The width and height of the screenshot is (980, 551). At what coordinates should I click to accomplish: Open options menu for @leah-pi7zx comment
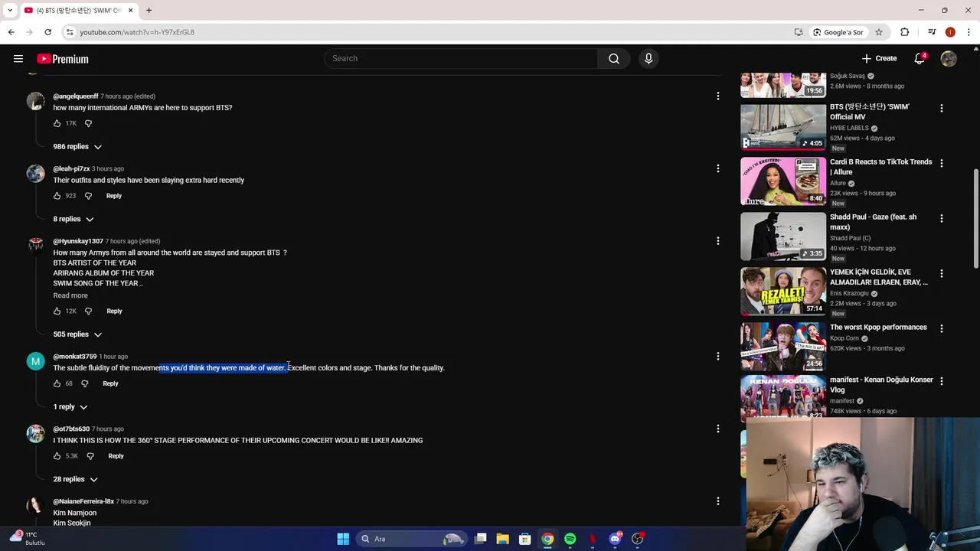(x=717, y=168)
